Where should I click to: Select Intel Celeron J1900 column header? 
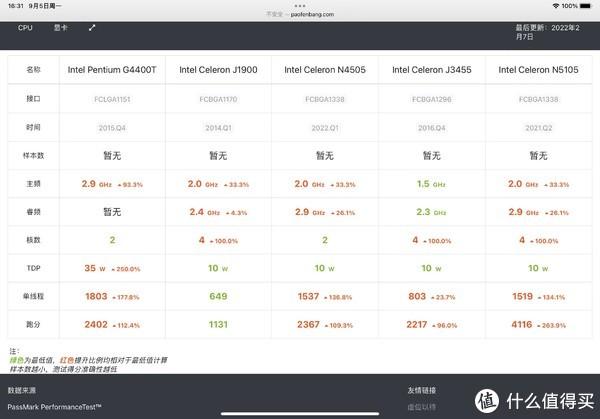click(x=218, y=70)
